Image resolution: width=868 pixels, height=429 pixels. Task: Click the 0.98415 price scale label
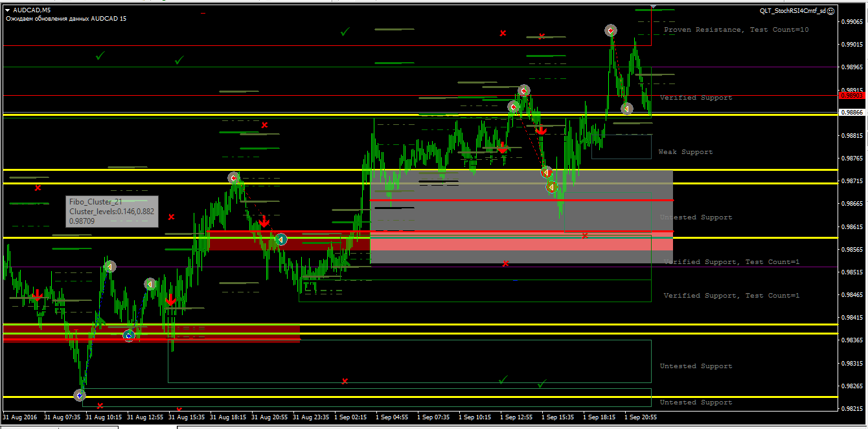[x=852, y=318]
